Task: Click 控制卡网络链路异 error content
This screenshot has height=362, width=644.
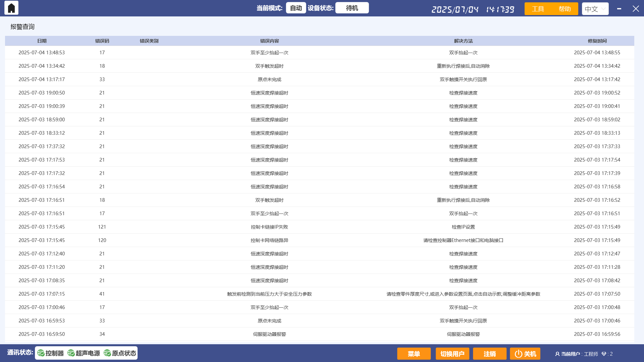Action: (269, 240)
